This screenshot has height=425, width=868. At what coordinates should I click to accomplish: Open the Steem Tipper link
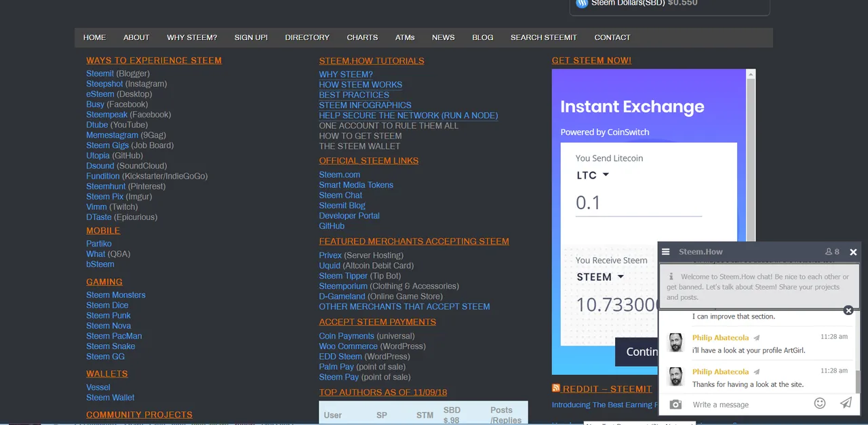coord(343,276)
